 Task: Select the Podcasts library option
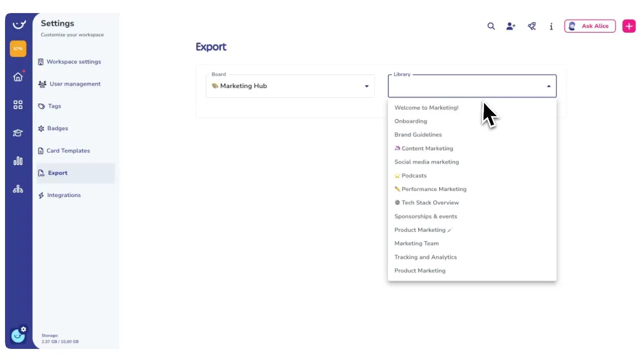472,175
